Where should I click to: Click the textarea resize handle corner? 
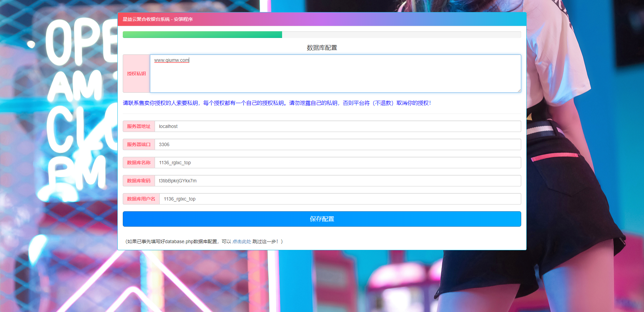(519, 90)
